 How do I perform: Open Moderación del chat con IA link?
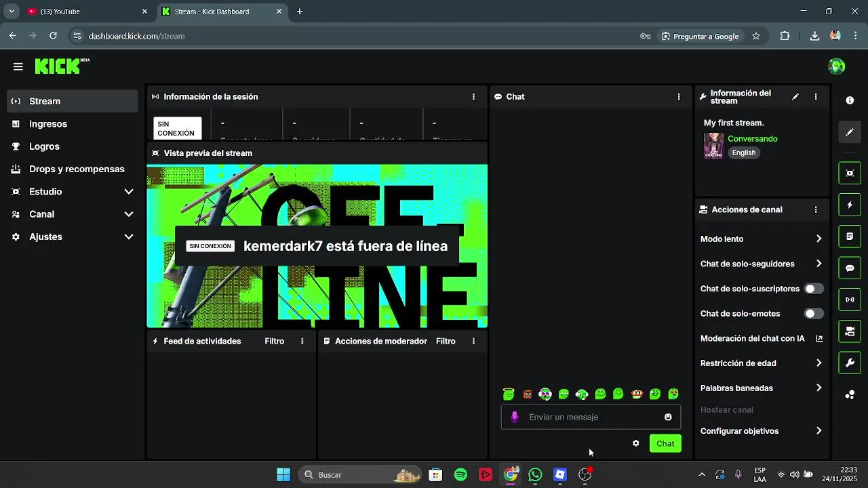761,338
